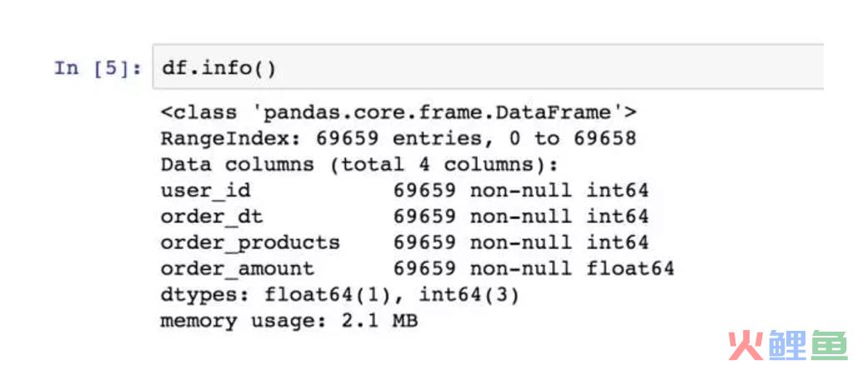Click the 'pandas.core.frame.DataFrame' class output line
The width and height of the screenshot is (868, 365).
click(399, 112)
